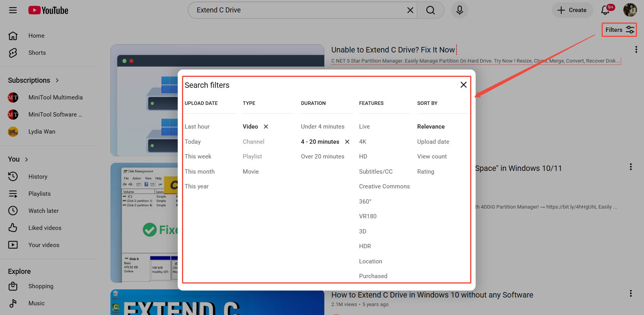Open 'Unable to Extend C Drive' video title
Screen dimensions: 644x315
pos(393,50)
